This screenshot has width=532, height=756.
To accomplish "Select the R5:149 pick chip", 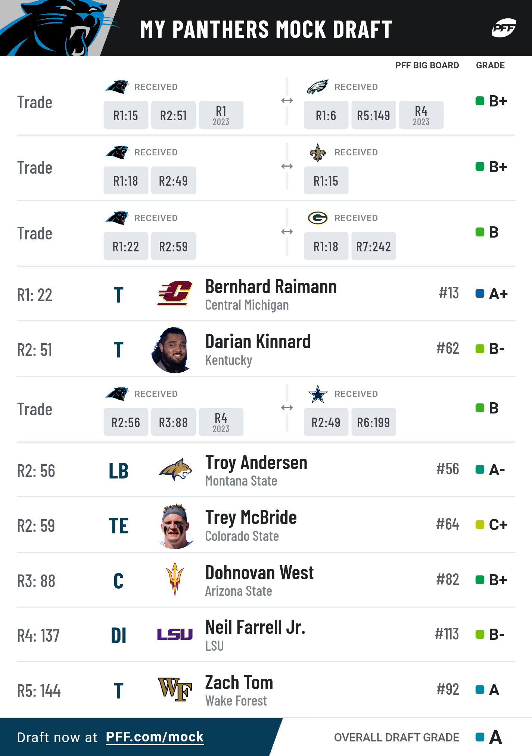I will 373,115.
